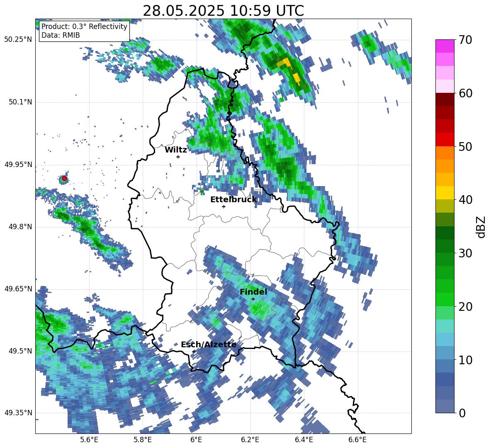Click the 'Data: RMIB' text
Image resolution: width=491 pixels, height=448 pixels.
tap(61, 35)
